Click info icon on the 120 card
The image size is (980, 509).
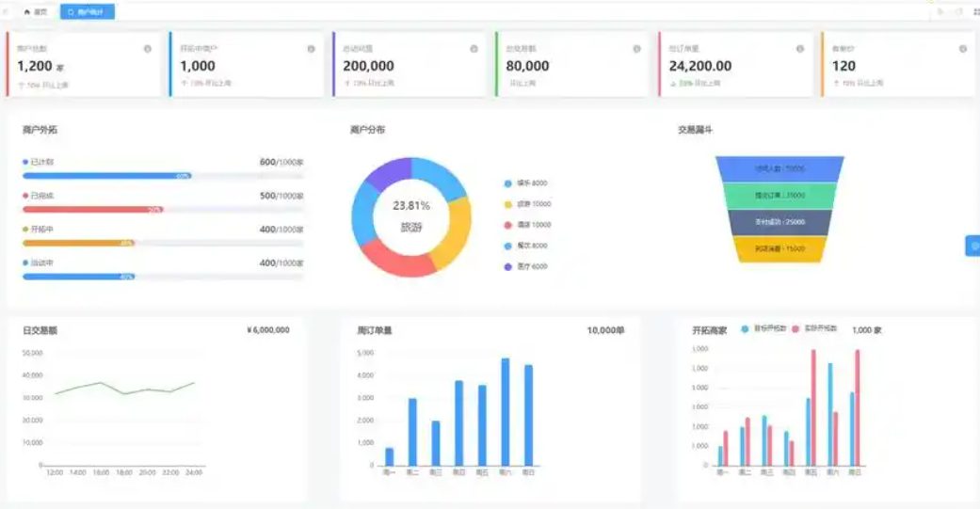coord(962,49)
